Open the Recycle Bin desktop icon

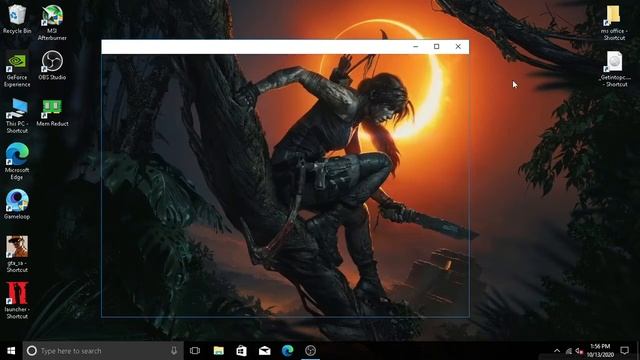tap(17, 19)
